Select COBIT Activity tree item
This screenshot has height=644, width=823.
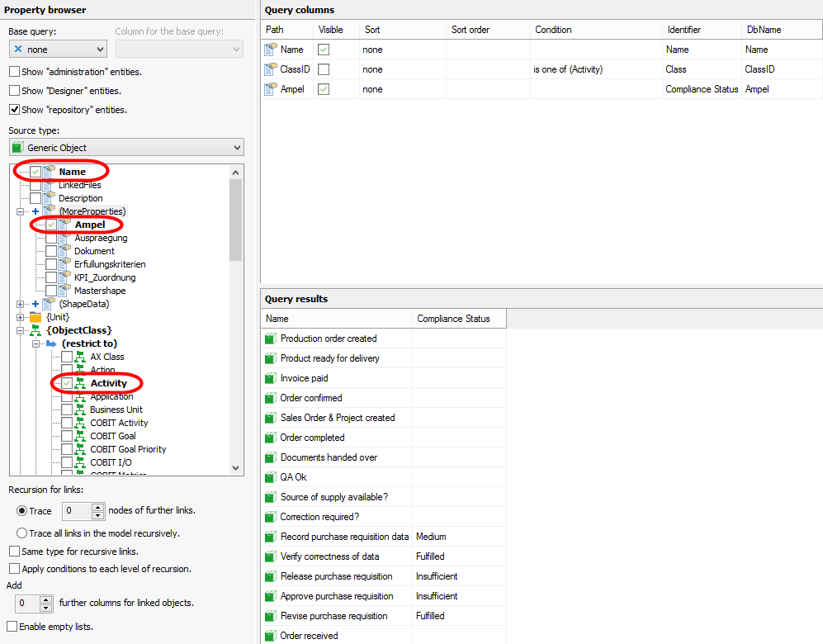(x=119, y=423)
